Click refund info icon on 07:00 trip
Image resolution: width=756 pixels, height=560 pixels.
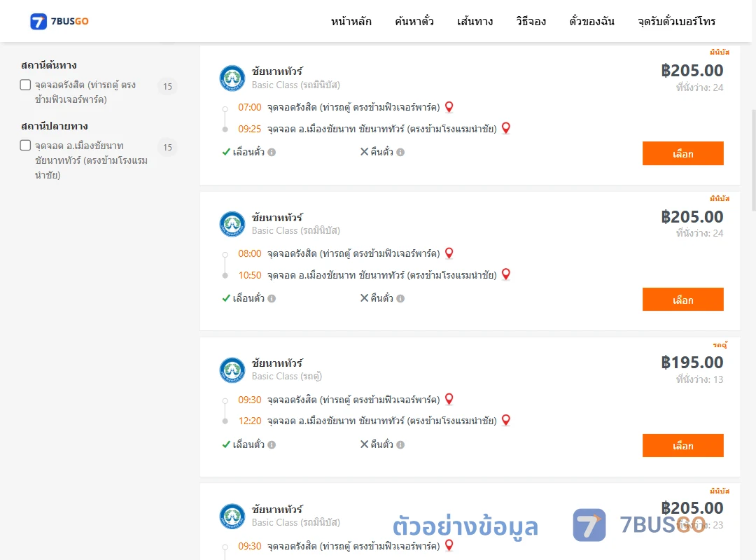pyautogui.click(x=400, y=153)
